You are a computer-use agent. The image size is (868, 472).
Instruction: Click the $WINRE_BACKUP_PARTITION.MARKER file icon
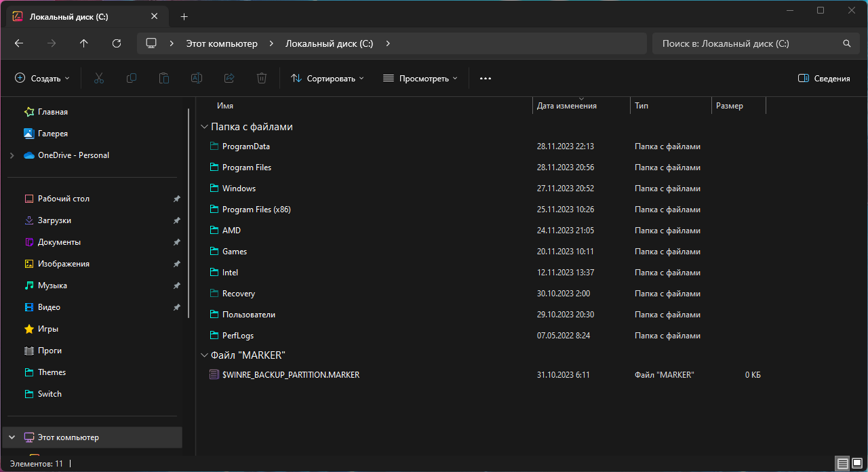[x=214, y=374]
